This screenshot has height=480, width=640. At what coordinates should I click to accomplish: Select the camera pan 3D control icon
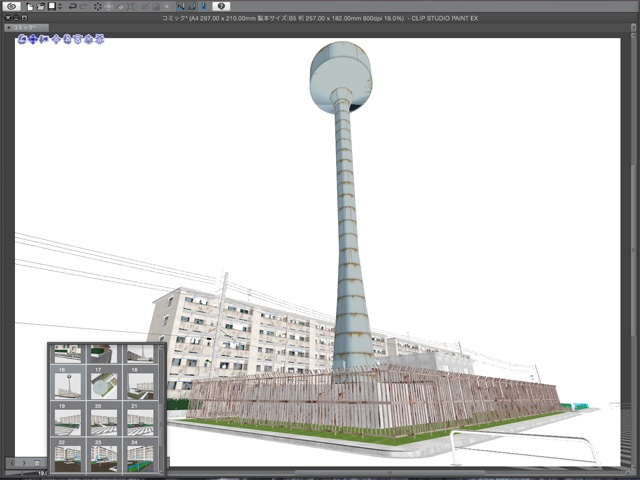33,40
